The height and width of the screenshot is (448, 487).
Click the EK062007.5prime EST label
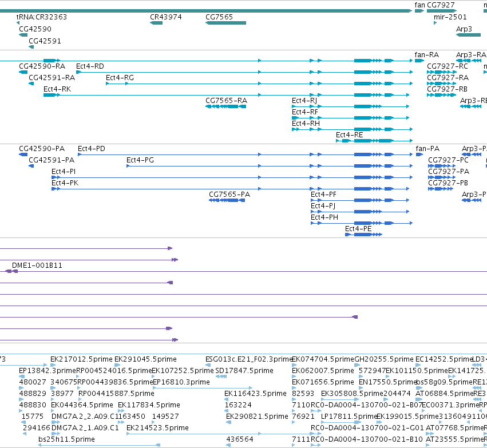323,371
